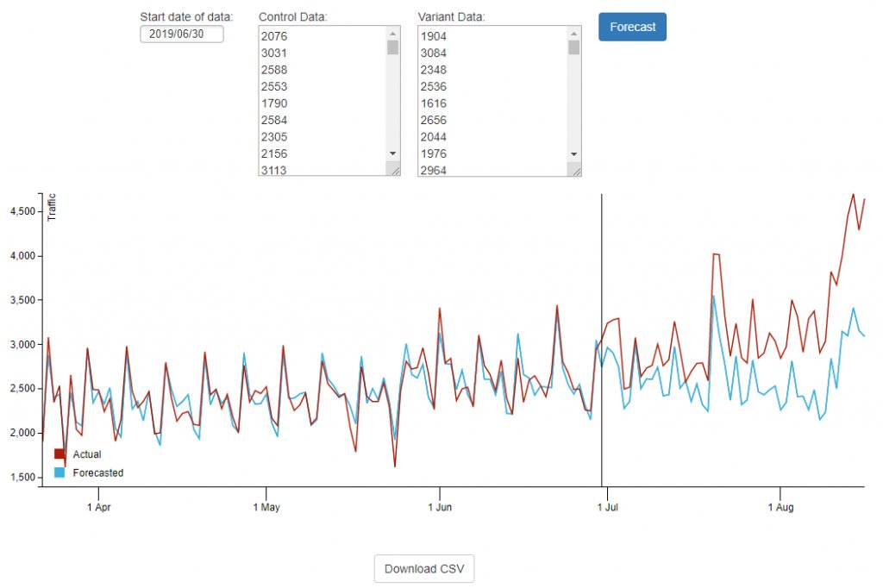Select value 2348 in Variant Data
Viewport: 883px width, 588px height.
pos(434,70)
